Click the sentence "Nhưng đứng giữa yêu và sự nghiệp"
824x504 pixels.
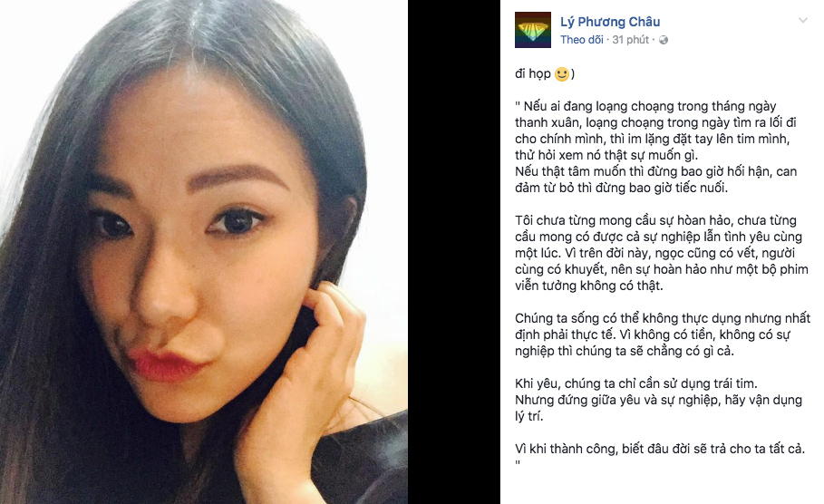pos(658,408)
